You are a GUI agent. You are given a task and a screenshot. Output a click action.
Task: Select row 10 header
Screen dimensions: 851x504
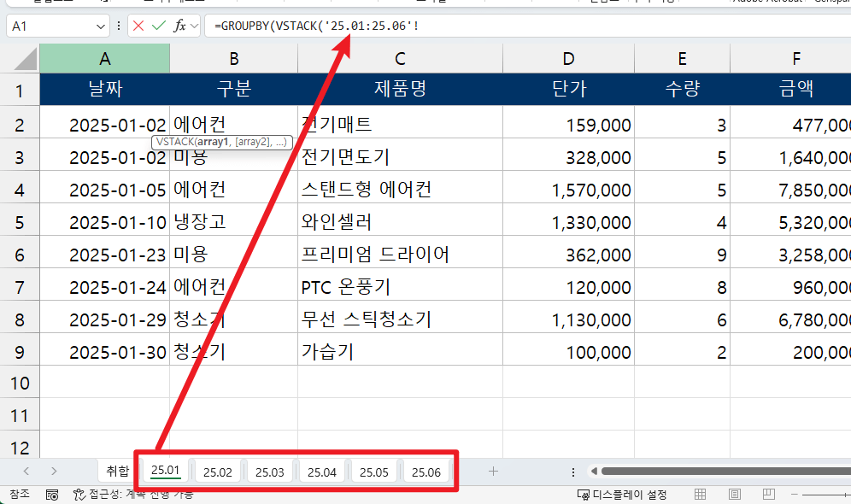click(20, 383)
